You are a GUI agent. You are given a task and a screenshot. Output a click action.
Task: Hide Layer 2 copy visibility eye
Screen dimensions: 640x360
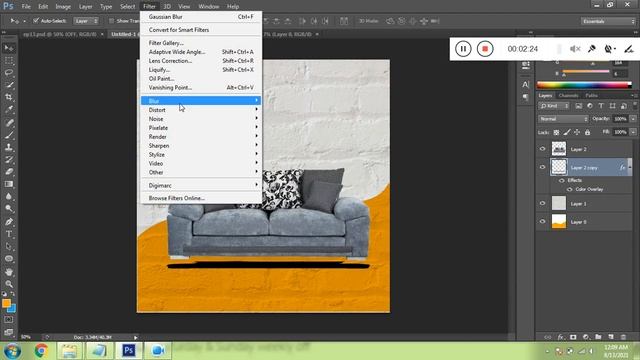(x=542, y=167)
